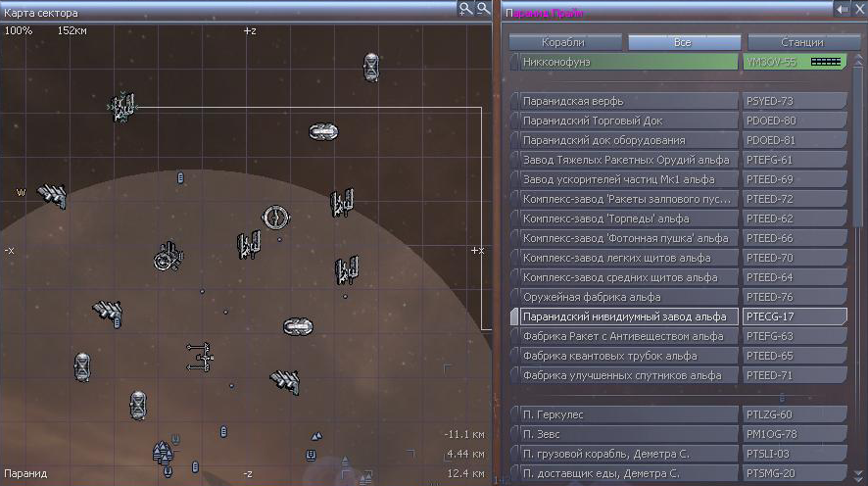868x486 pixels.
Task: Click the list scrollbar up arrow
Action: [x=858, y=58]
